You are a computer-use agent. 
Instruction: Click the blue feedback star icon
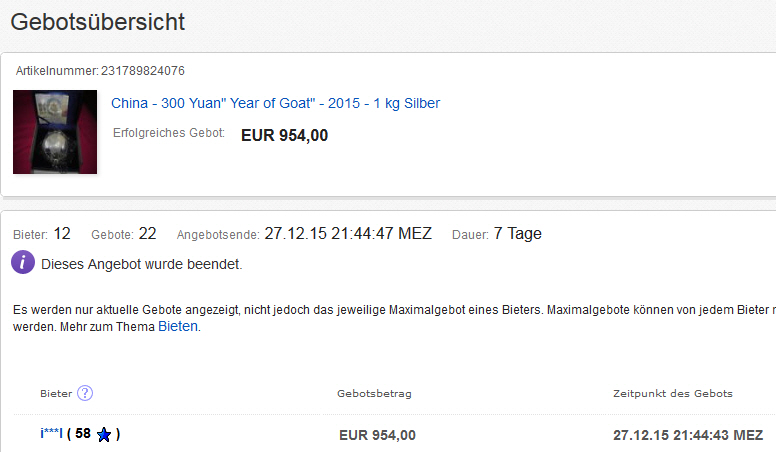click(104, 435)
